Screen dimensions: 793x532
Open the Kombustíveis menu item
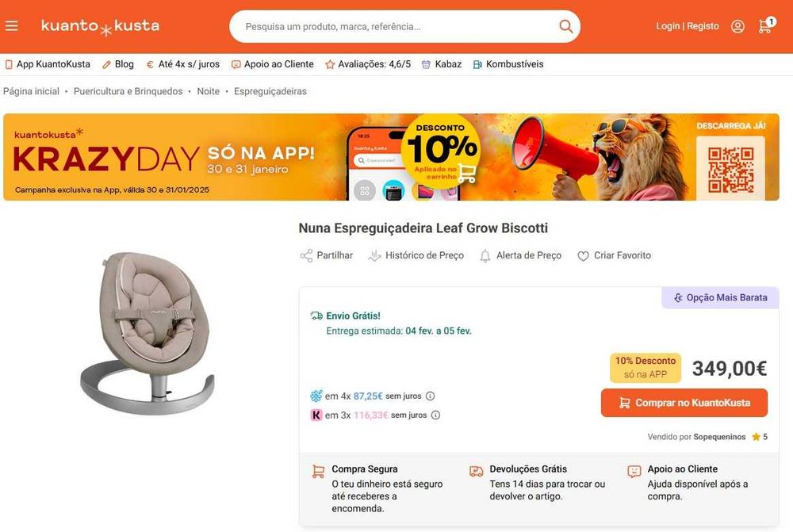[508, 64]
